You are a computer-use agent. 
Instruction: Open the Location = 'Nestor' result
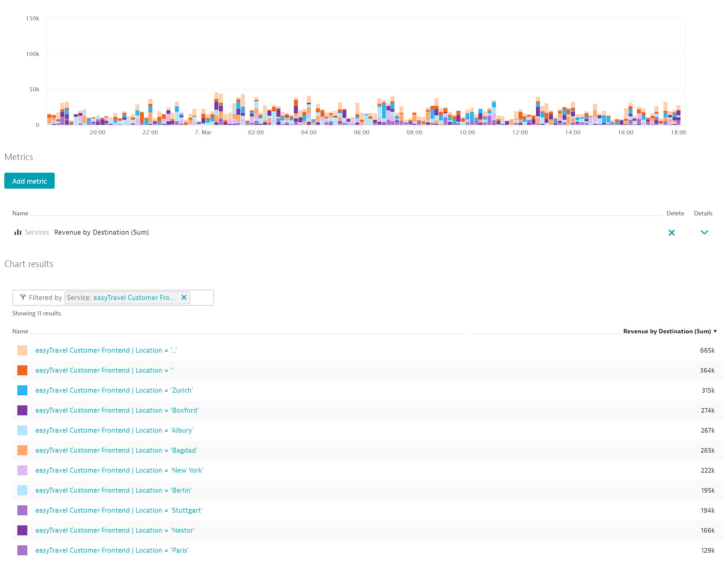pyautogui.click(x=115, y=530)
